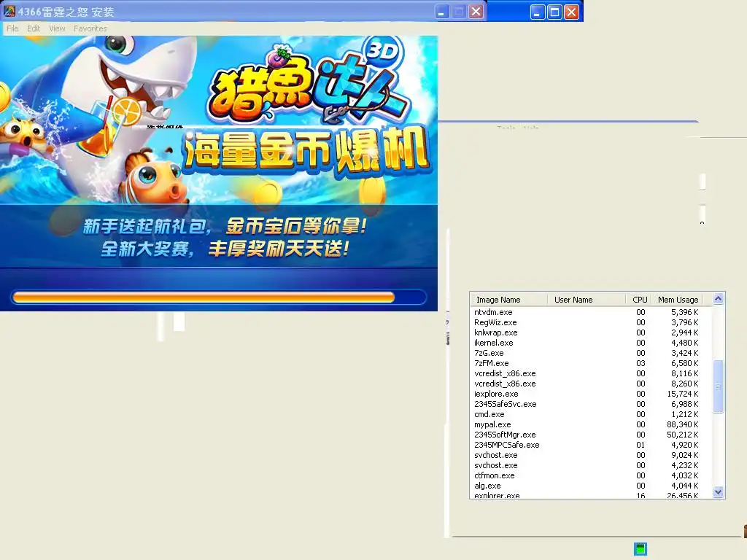Minimize the background window behind the installer

[538, 12]
